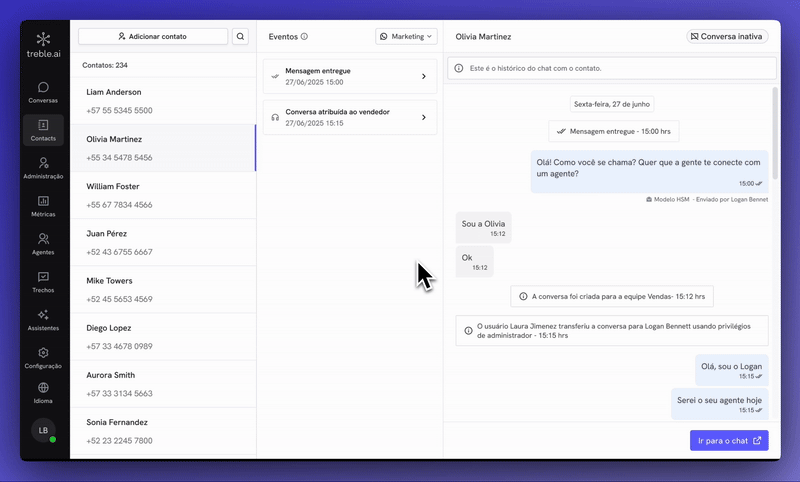
Task: Click the Contatos: 234 count text
Action: coord(105,65)
